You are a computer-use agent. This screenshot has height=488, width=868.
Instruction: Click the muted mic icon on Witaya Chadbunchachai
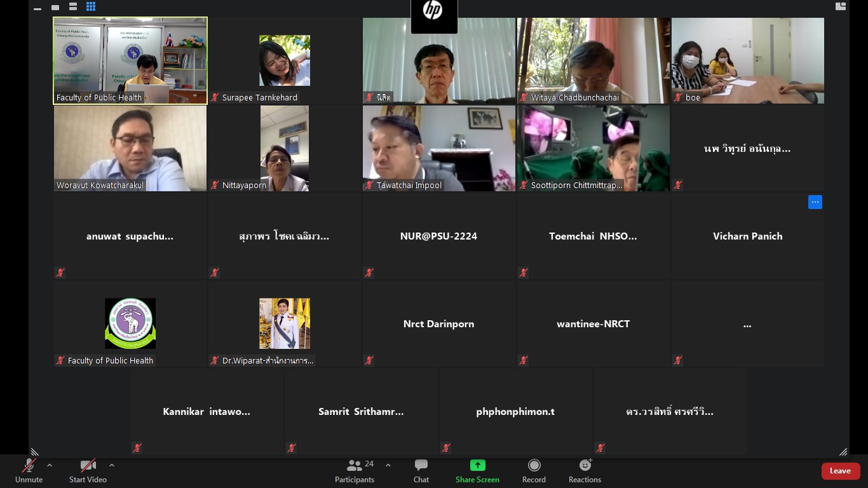pos(524,97)
